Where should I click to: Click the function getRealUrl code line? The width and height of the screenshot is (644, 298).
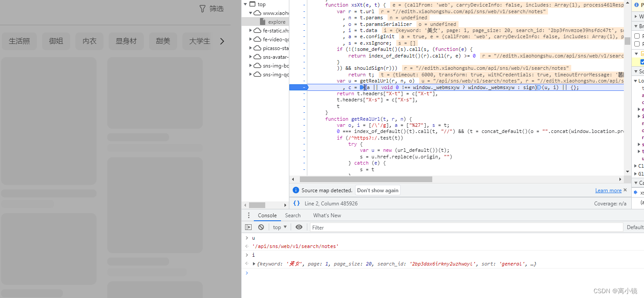[369, 119]
